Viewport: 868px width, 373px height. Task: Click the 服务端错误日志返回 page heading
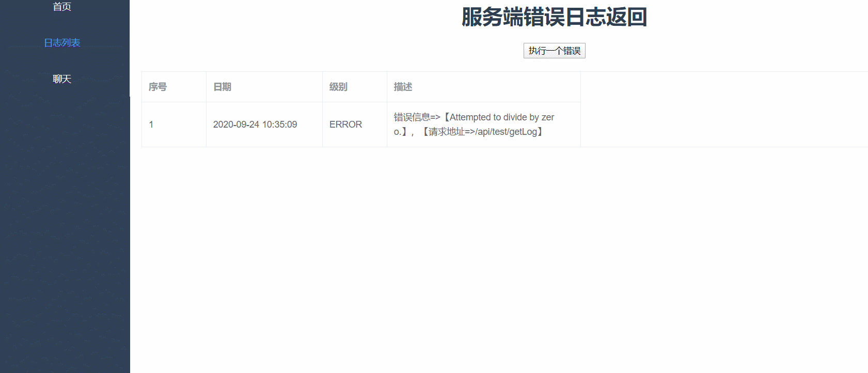pos(554,17)
